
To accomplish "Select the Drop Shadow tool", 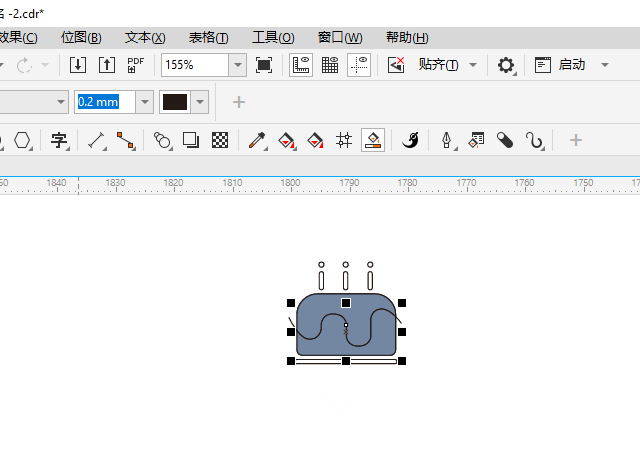I will coord(191,141).
